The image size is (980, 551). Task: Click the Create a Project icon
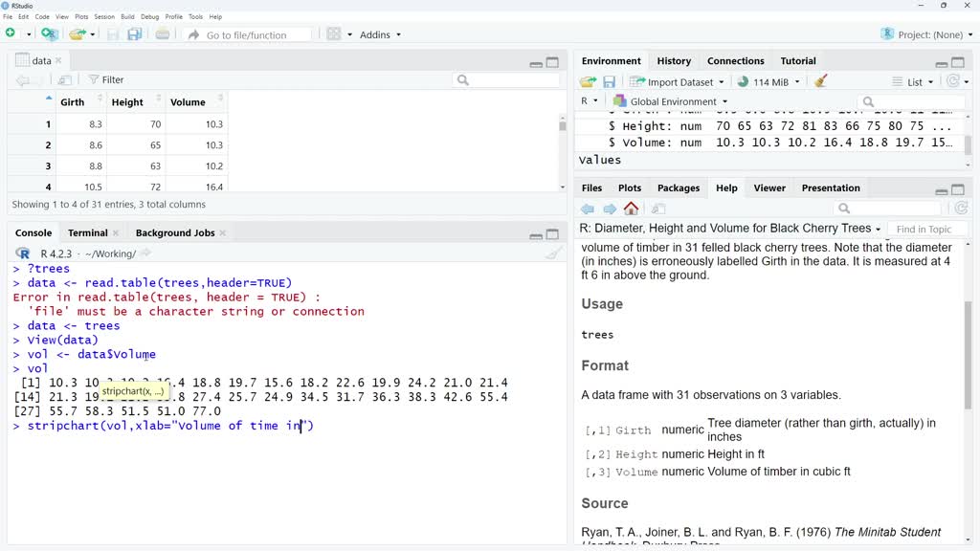(x=50, y=34)
